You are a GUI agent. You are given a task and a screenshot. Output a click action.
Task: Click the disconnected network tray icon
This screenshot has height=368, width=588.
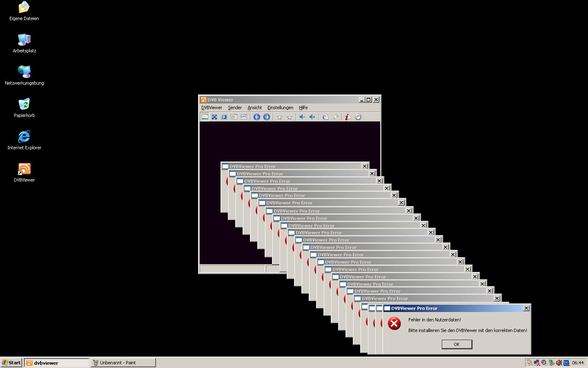tap(537, 363)
